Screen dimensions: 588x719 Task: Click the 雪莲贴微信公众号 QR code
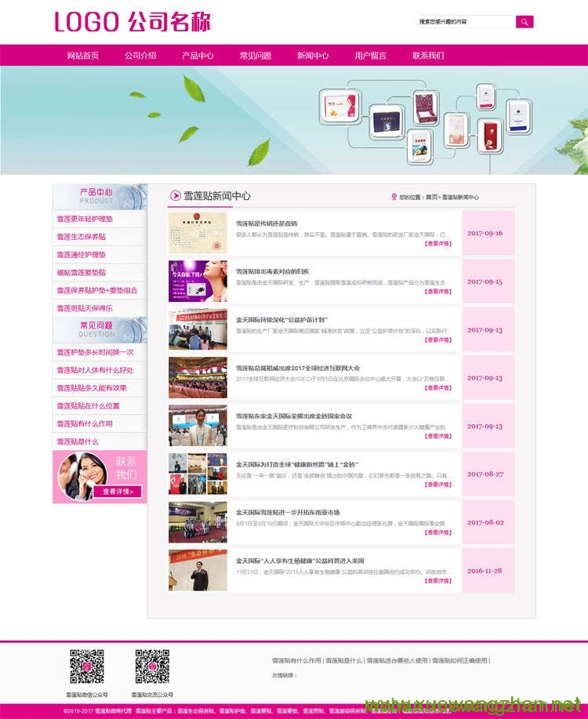[86, 666]
